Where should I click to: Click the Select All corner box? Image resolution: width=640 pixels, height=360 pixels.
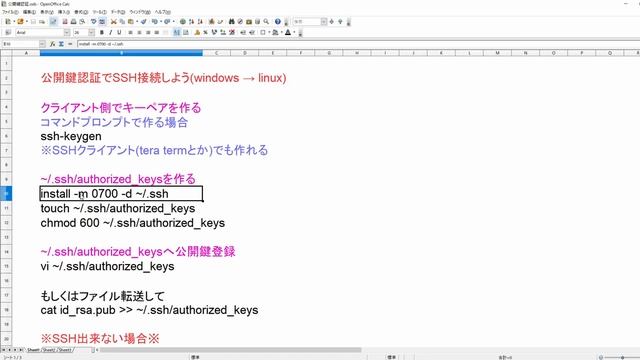point(6,53)
